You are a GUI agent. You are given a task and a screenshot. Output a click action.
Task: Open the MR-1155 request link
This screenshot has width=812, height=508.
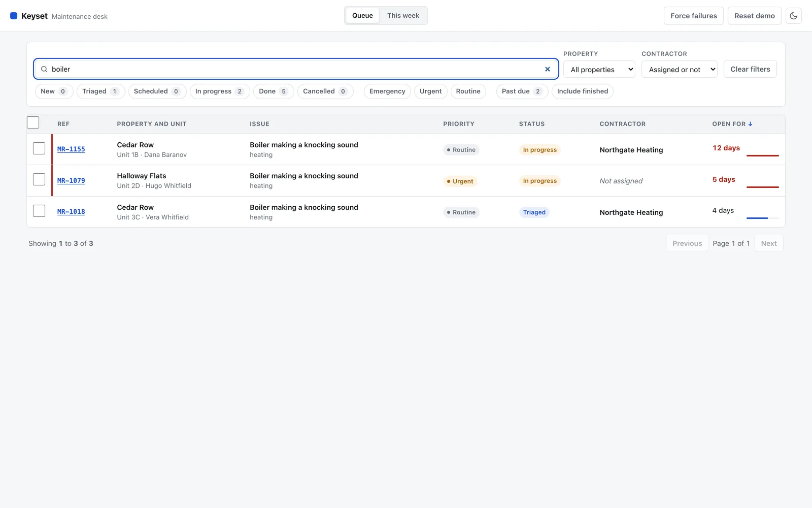71,149
